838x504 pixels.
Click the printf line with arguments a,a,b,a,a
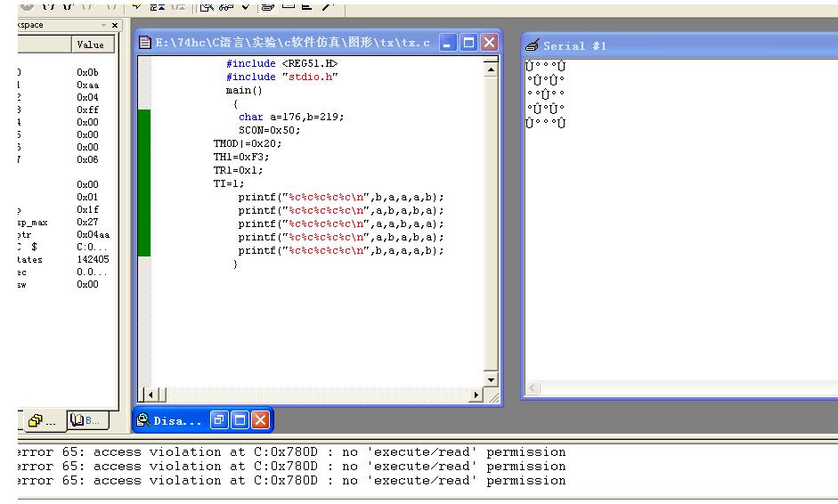(341, 224)
